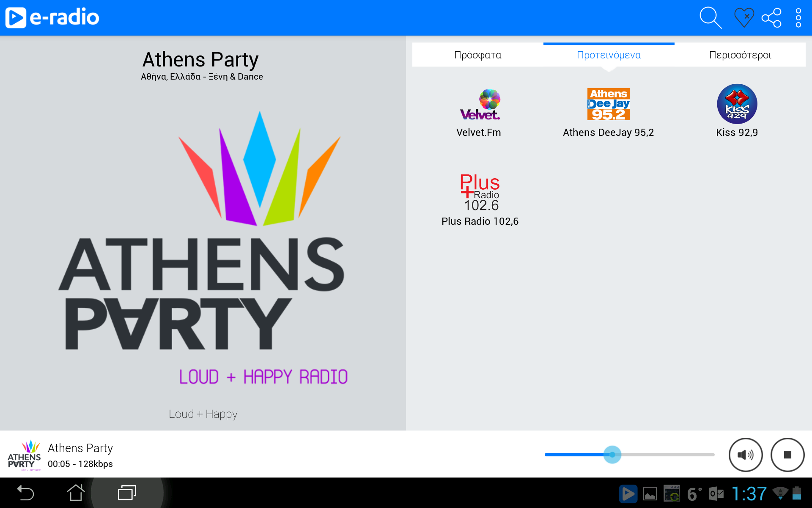Open the Outlook mail notification icon

[716, 494]
